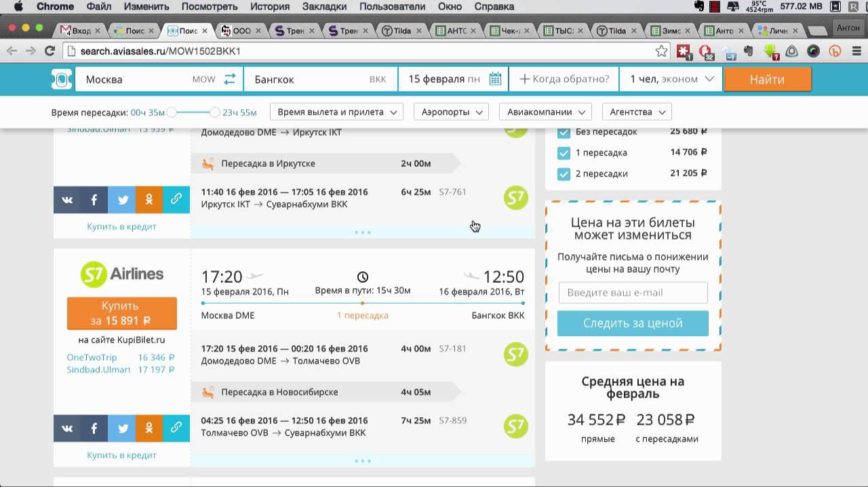
Task: Share 17:20 ticket on Twitter
Action: tap(122, 428)
